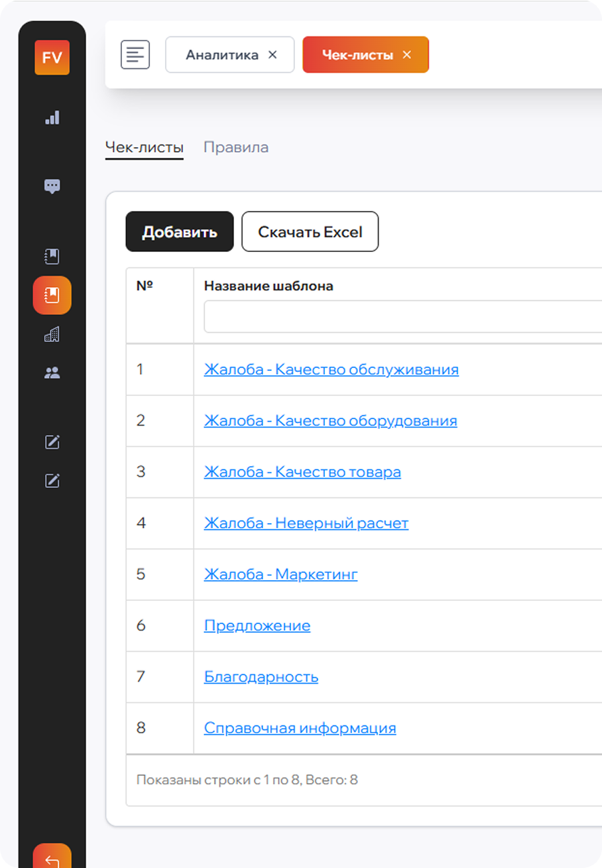
Task: Open the building icon in sidebar
Action: [x=52, y=334]
